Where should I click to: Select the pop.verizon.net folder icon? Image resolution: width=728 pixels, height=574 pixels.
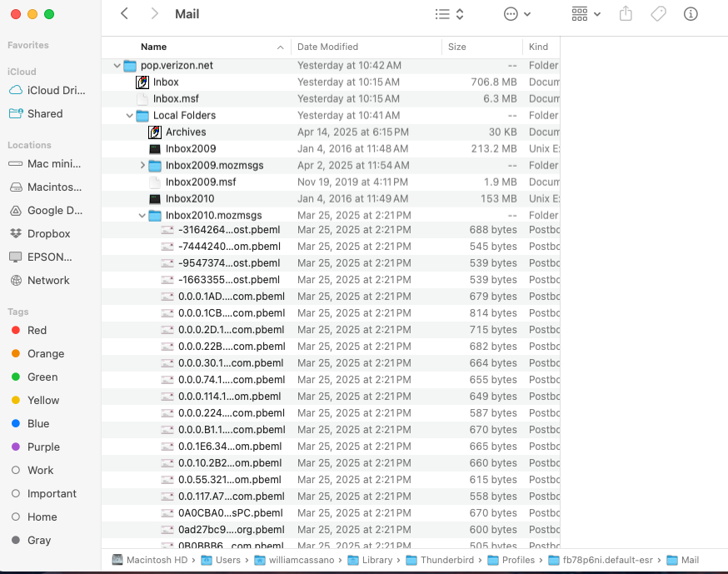(x=130, y=66)
